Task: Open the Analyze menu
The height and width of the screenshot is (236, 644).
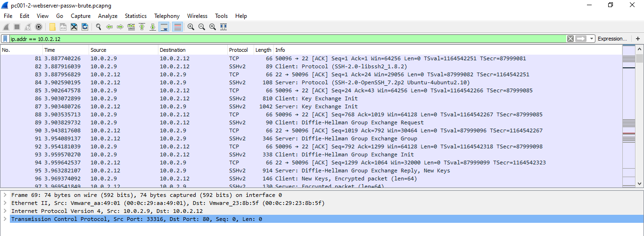Action: (107, 16)
